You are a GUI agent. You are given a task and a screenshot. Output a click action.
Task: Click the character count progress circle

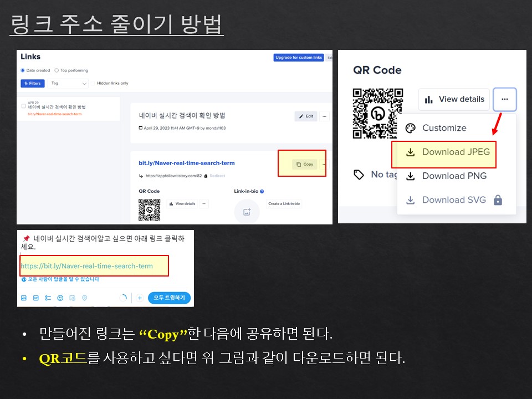[x=123, y=298]
